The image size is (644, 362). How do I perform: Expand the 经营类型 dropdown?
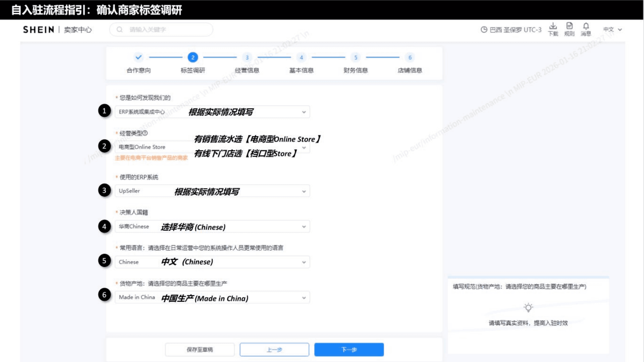pyautogui.click(x=212, y=147)
